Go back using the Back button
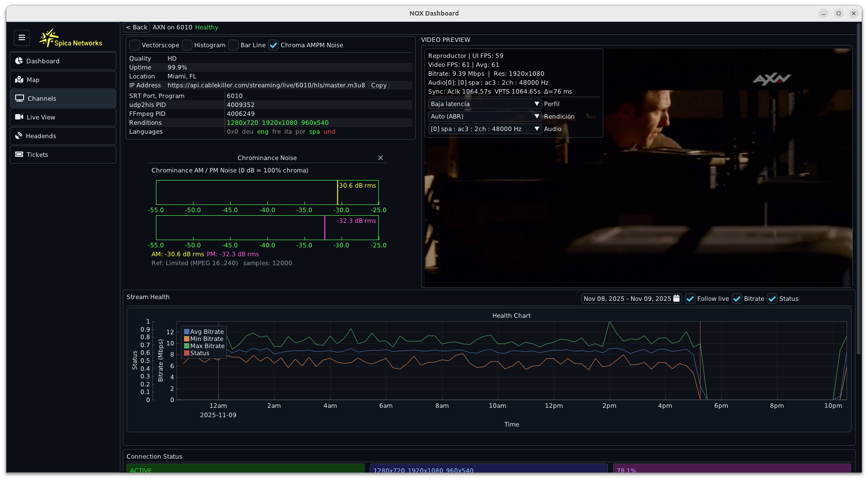This screenshot has height=480, width=868. coord(136,27)
